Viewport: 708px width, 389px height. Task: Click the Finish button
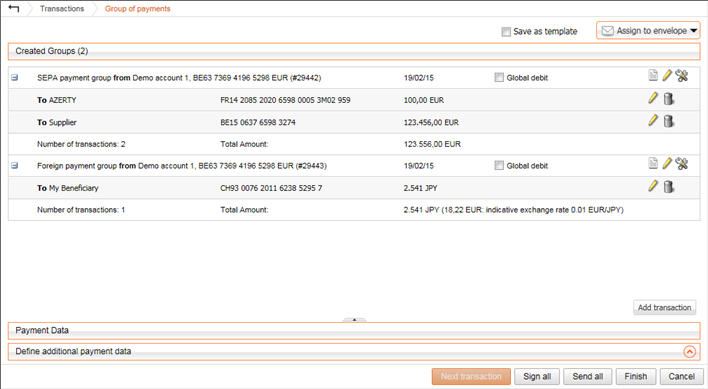(636, 376)
